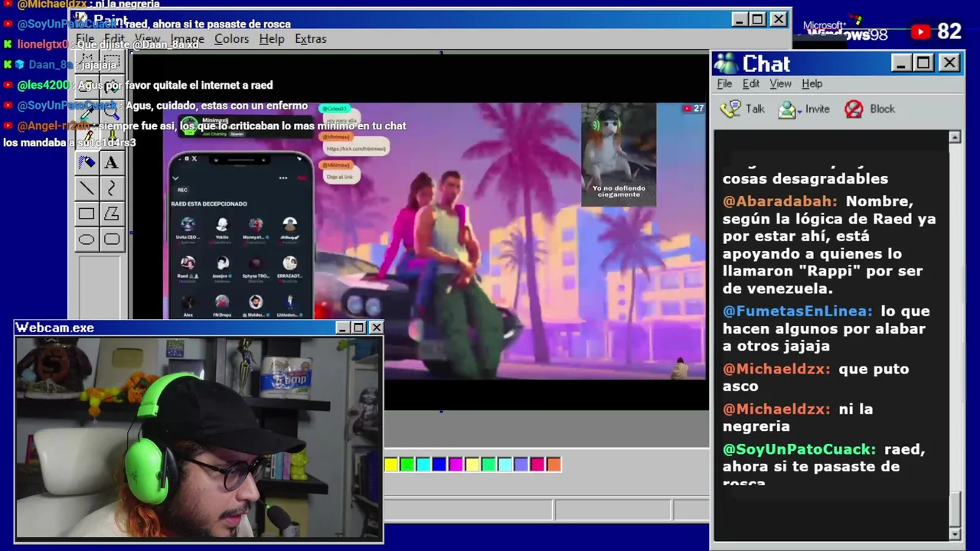980x551 pixels.
Task: Click the @Abaradabah username in Chat
Action: 780,201
